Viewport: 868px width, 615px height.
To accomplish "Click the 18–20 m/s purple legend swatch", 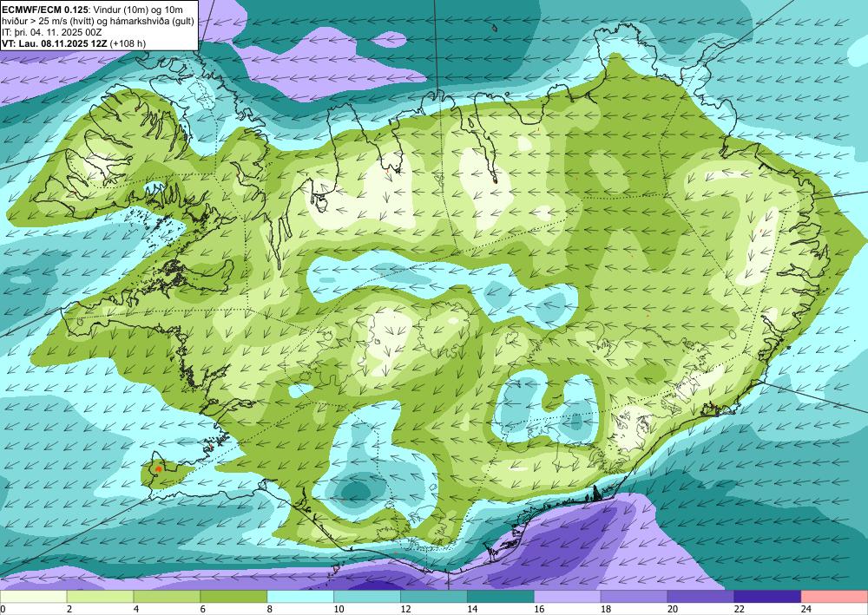I will [634, 597].
